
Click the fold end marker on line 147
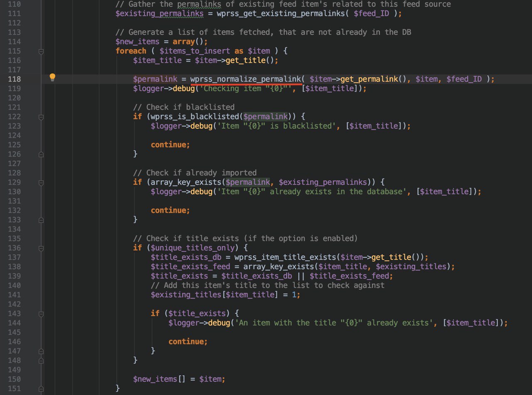[41, 351]
